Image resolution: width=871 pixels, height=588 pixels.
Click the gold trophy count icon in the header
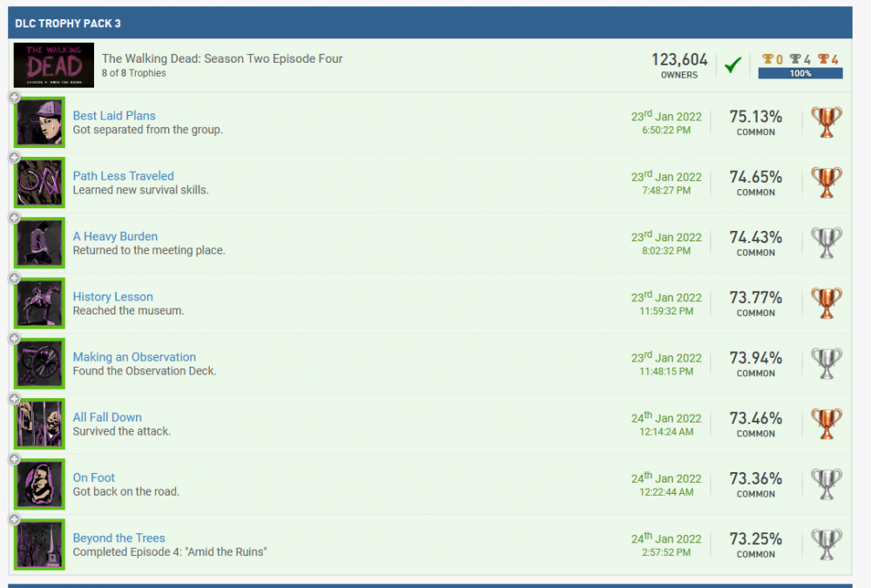[x=770, y=59]
